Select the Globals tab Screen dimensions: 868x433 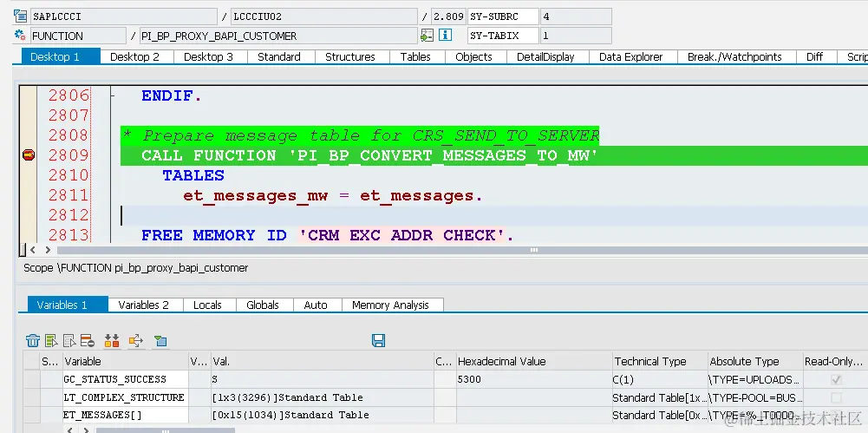tap(263, 305)
